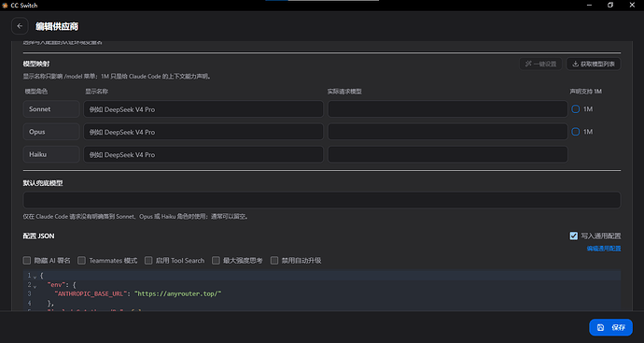Enable 启用 Tool Search checkbox
644x343 pixels.
click(x=148, y=261)
